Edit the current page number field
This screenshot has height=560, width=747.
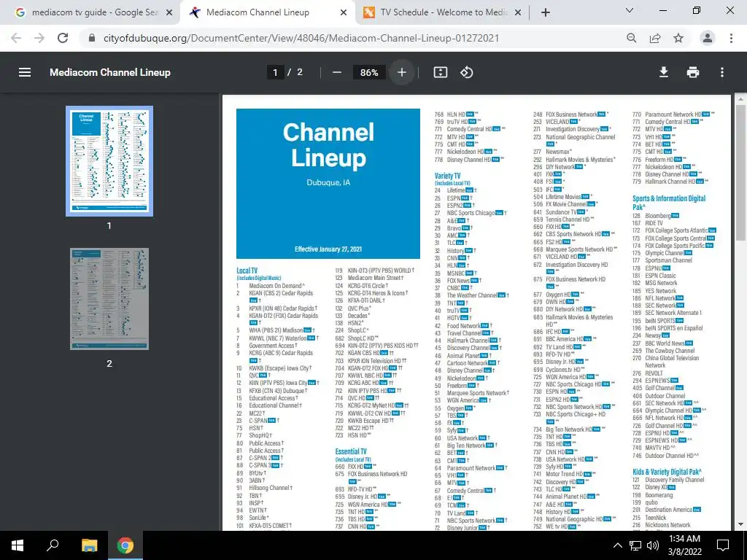[x=275, y=72]
